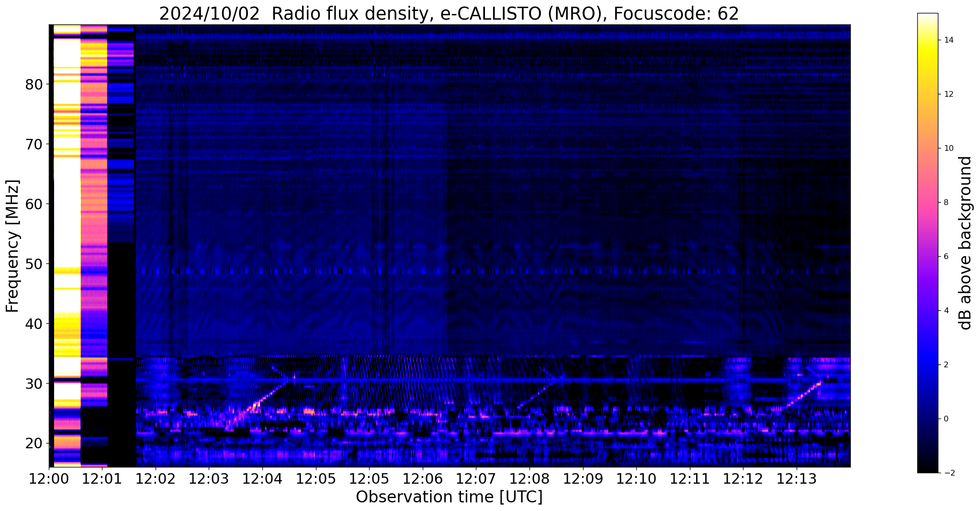
Task: Click the 12:03 time tick label
Action: pyautogui.click(x=209, y=479)
